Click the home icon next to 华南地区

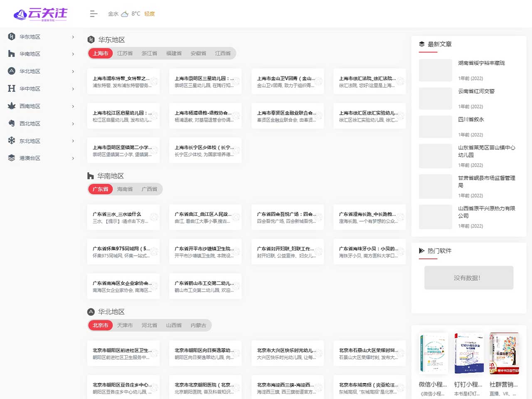[x=11, y=54]
